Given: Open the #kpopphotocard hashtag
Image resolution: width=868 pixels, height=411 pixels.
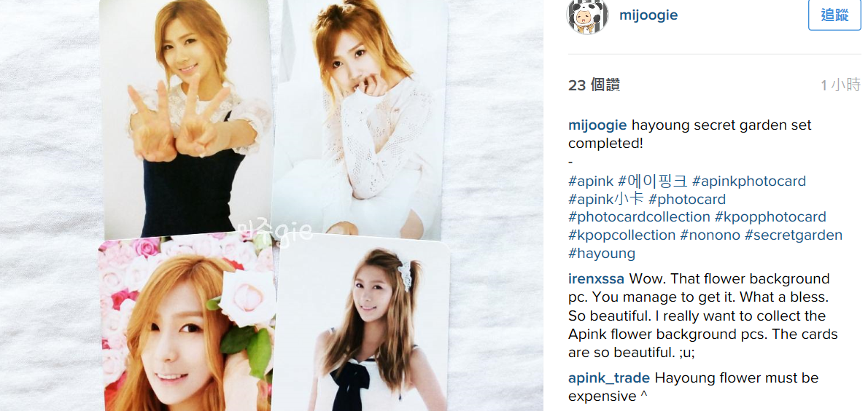Looking at the screenshot, I should coord(770,217).
